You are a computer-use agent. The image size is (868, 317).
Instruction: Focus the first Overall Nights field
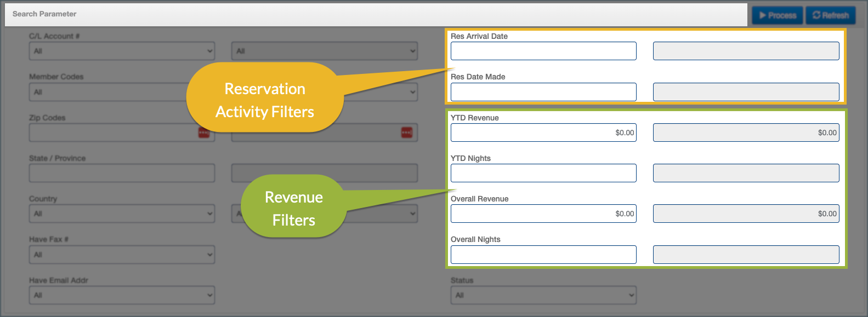(x=543, y=255)
